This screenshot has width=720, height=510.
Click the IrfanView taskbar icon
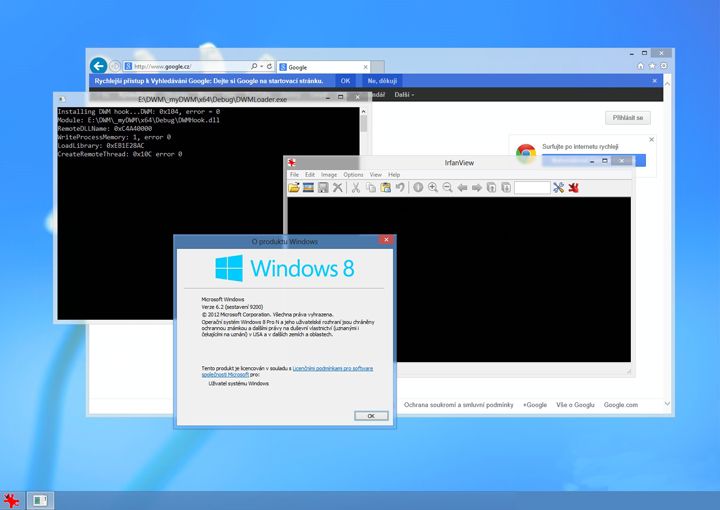pyautogui.click(x=11, y=500)
